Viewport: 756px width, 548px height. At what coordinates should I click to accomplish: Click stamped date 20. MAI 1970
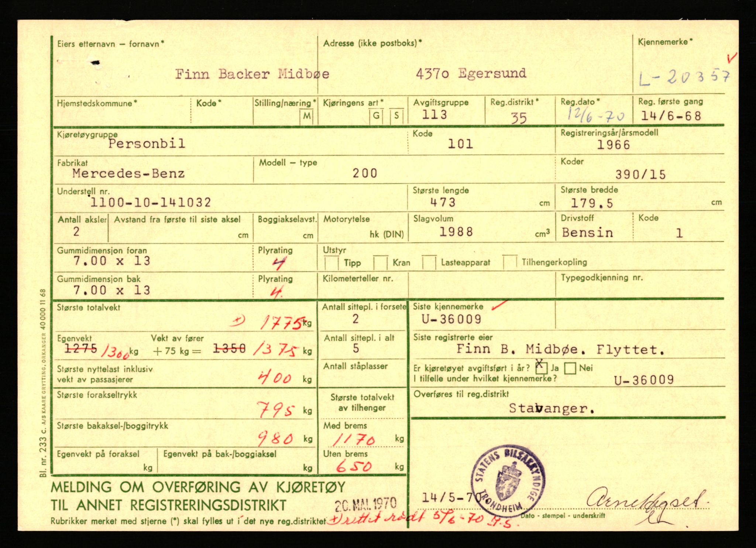365,503
